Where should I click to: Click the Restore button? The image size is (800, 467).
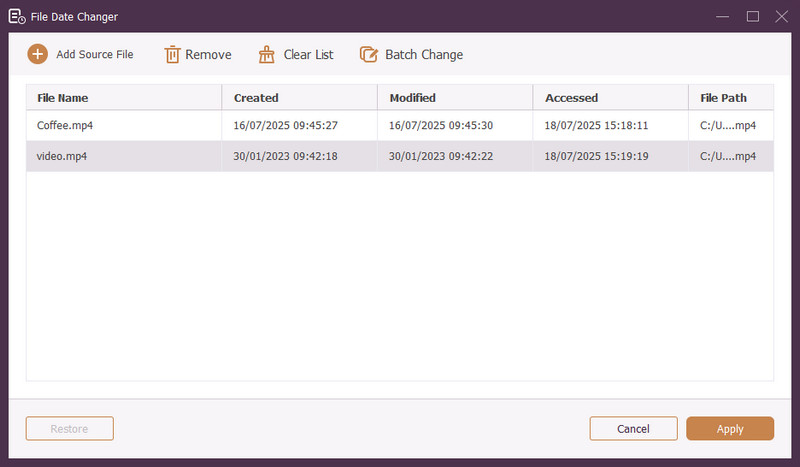coord(70,429)
